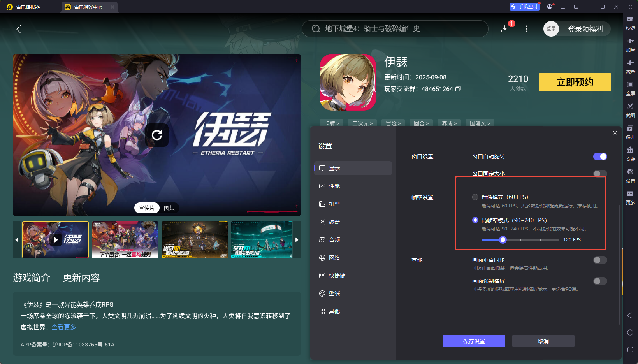This screenshot has height=364, width=638.
Task: Switch to 更新内容 tab
Action: (81, 278)
